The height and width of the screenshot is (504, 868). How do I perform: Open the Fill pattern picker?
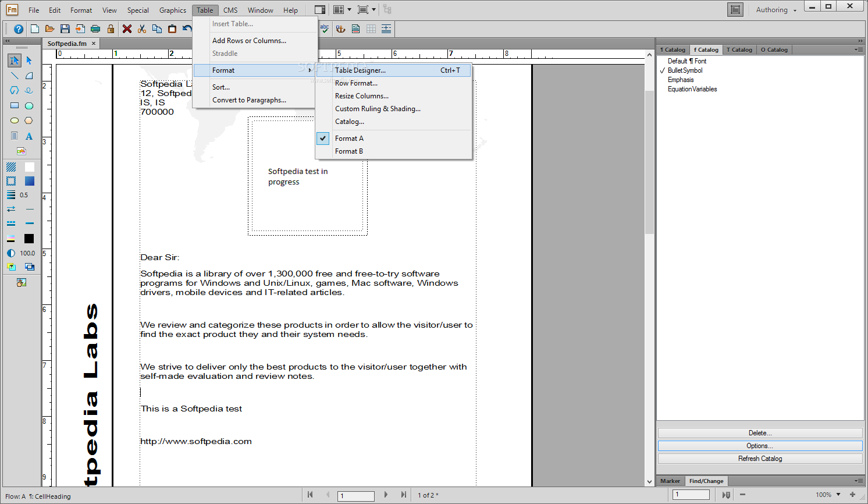click(x=11, y=167)
